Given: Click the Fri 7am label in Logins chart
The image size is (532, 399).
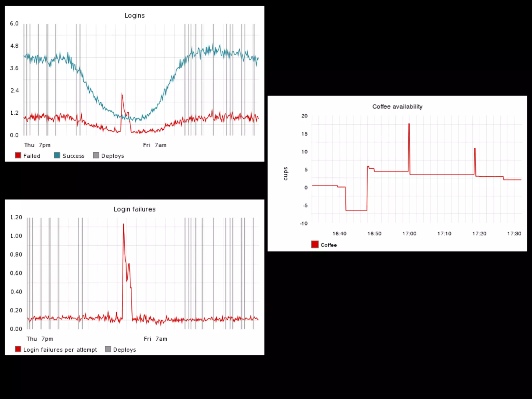Looking at the screenshot, I should coord(155,145).
